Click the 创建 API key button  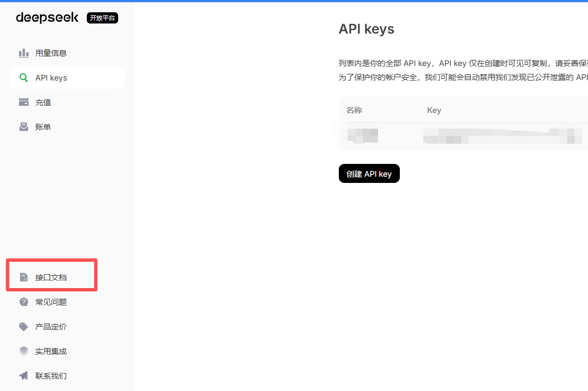[369, 173]
